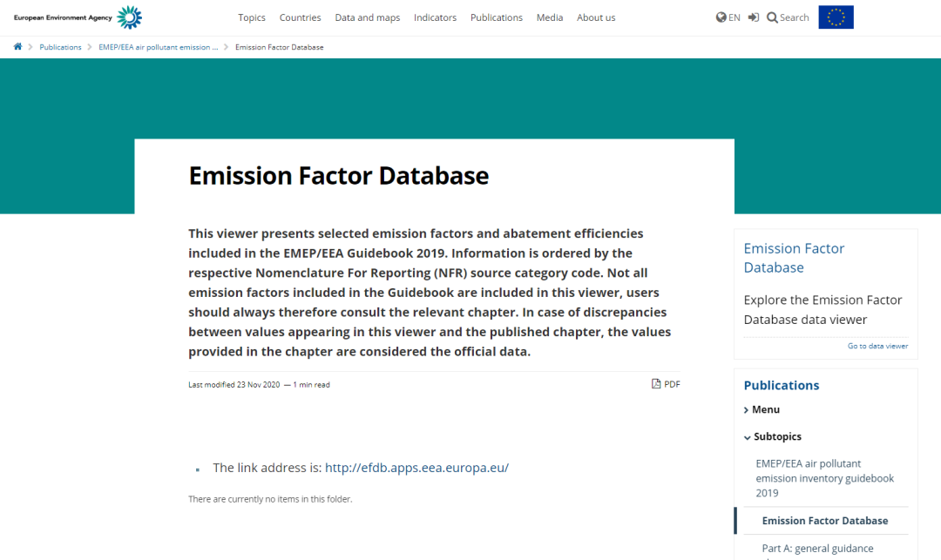Go to the Indicators menu item

[x=435, y=17]
